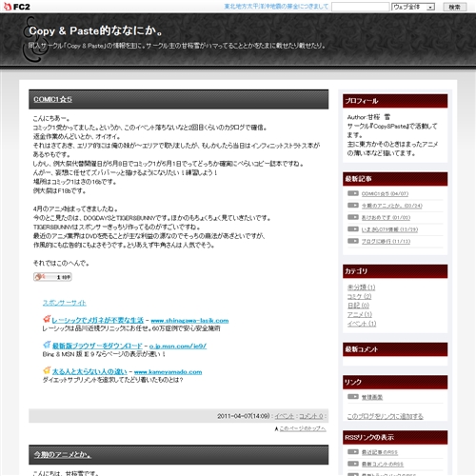The image size is (476, 476).
Task: Click the bullet icon beside the 管理画面 link
Action: click(x=353, y=397)
